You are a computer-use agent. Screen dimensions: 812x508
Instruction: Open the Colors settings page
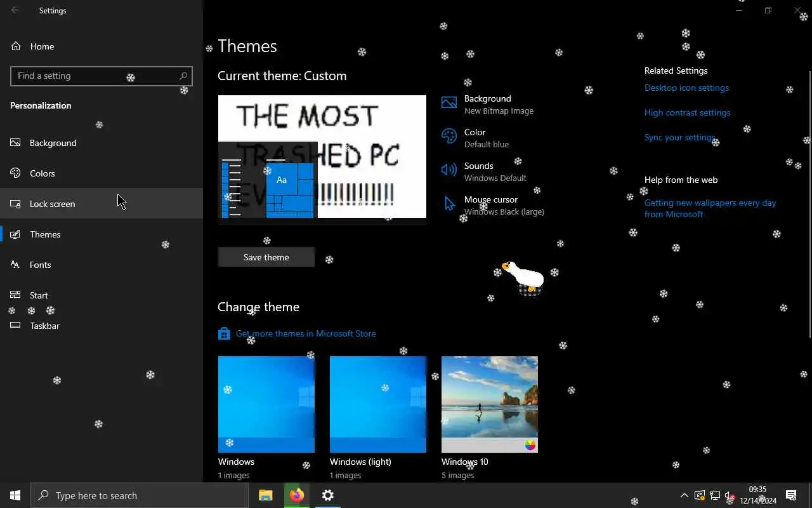click(101, 173)
